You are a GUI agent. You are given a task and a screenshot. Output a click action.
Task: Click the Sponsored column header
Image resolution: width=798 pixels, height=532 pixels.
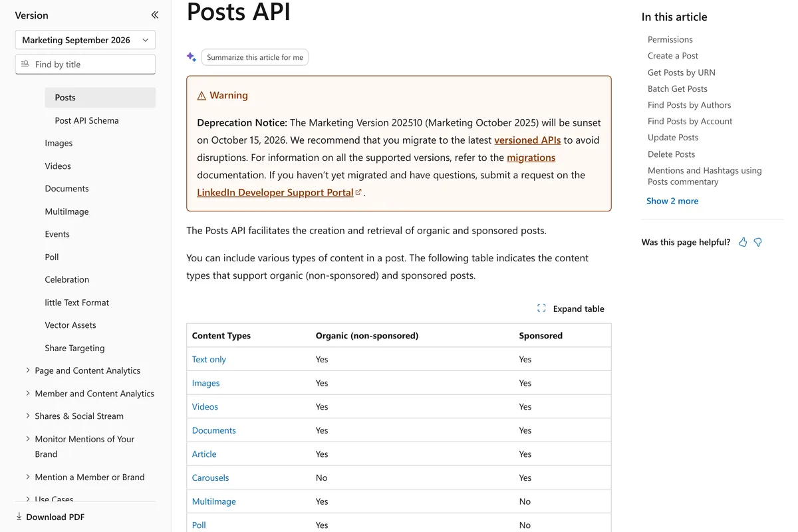pos(541,336)
